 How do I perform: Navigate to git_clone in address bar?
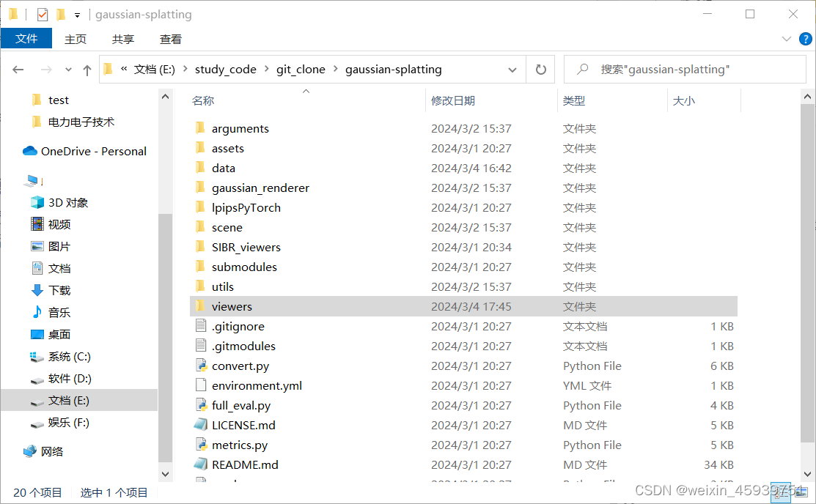pos(301,69)
